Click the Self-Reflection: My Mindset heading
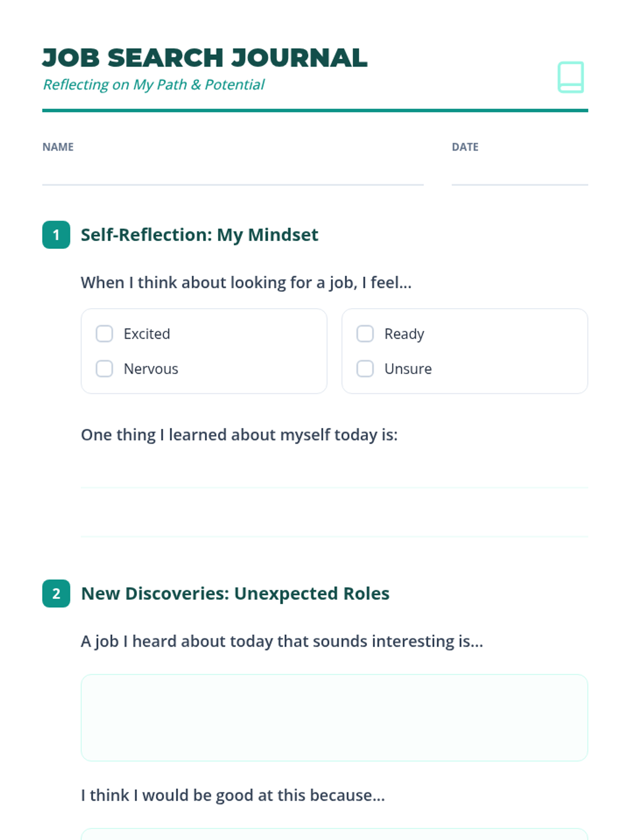The height and width of the screenshot is (840, 630). (x=199, y=235)
